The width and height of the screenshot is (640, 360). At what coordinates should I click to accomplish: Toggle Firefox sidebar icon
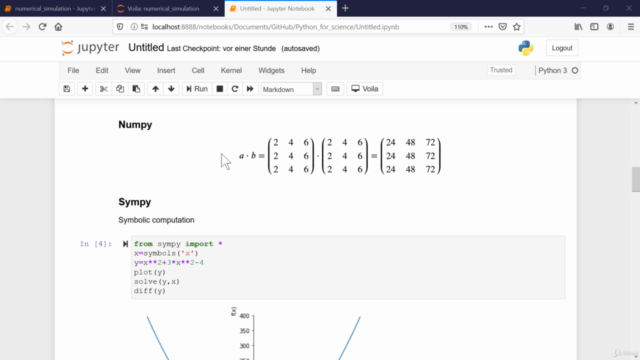click(594, 27)
